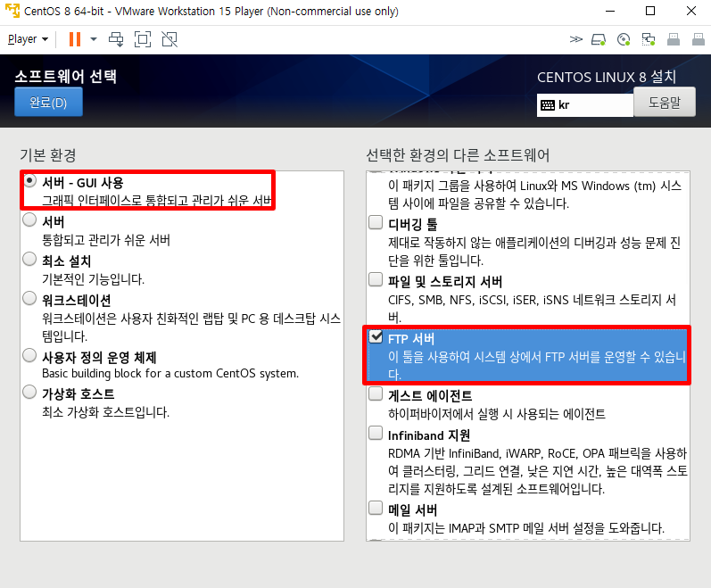This screenshot has height=588, width=711.
Task: Minimize the VMware Player window
Action: click(x=610, y=11)
